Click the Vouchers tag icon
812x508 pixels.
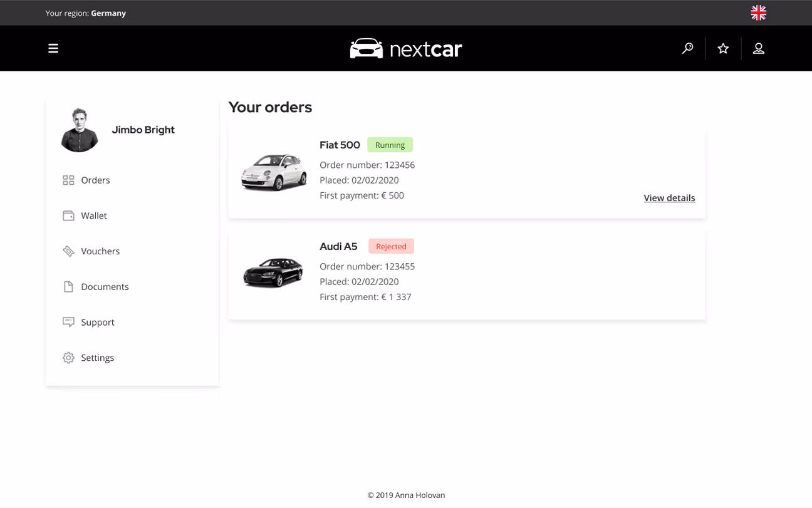[x=68, y=251]
